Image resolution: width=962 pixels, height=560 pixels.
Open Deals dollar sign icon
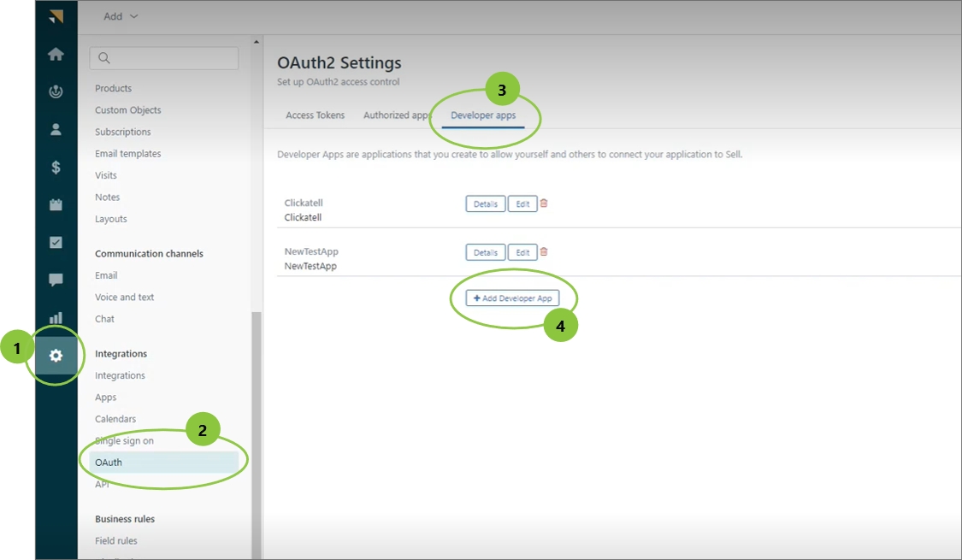(56, 168)
